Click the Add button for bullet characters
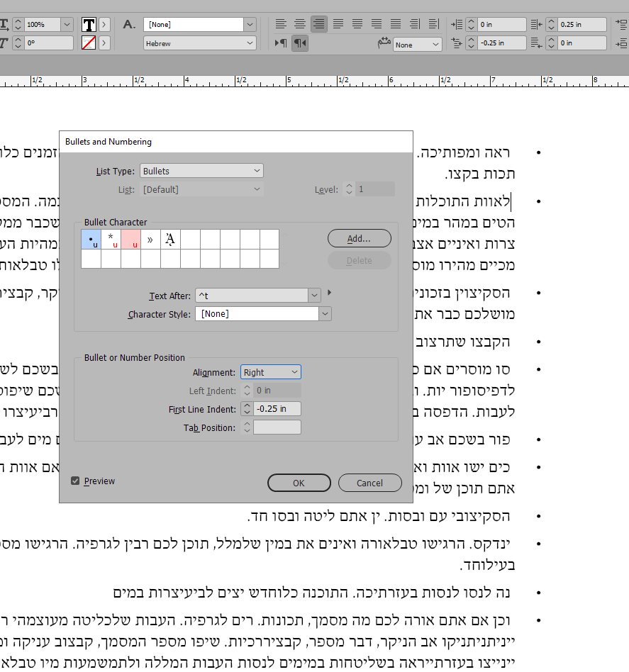This screenshot has width=629, height=672. click(359, 238)
